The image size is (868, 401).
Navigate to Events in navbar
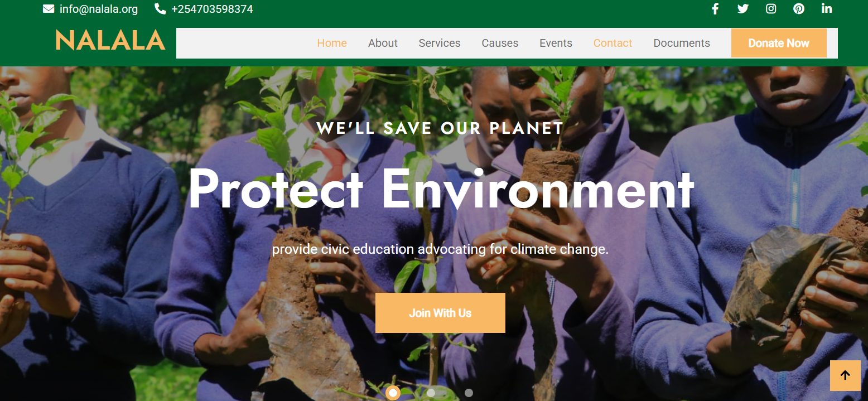[x=556, y=43]
